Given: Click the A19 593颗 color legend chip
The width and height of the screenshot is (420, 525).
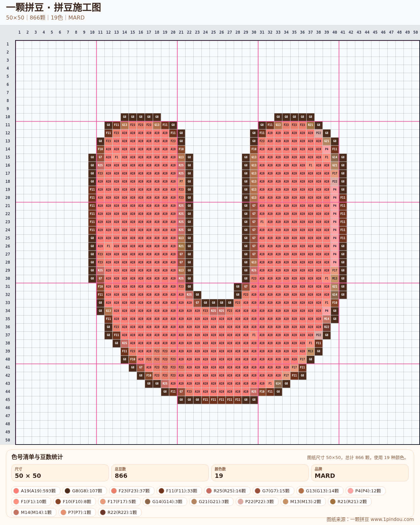Looking at the screenshot, I should pyautogui.click(x=36, y=491).
